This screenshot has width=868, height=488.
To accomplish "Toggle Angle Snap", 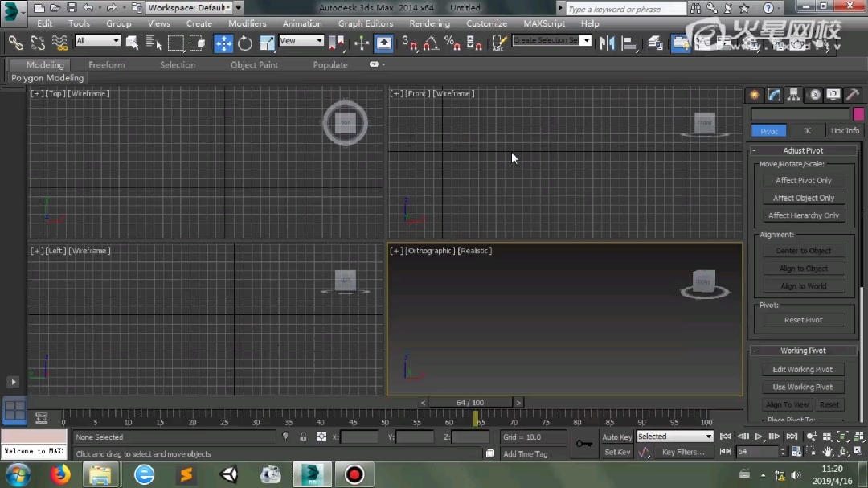I will pyautogui.click(x=431, y=43).
